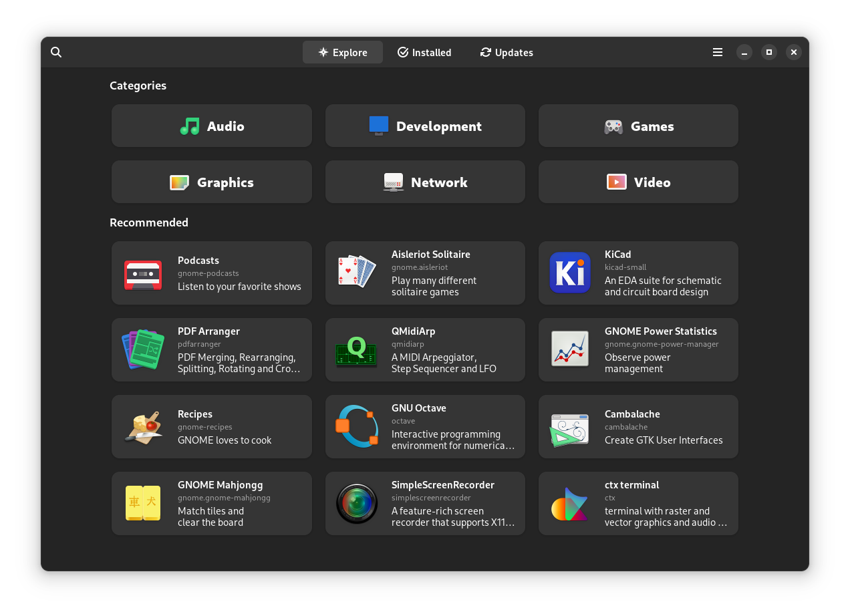This screenshot has height=616, width=850.
Task: Click the GNU Octave logo icon
Action: [x=356, y=426]
